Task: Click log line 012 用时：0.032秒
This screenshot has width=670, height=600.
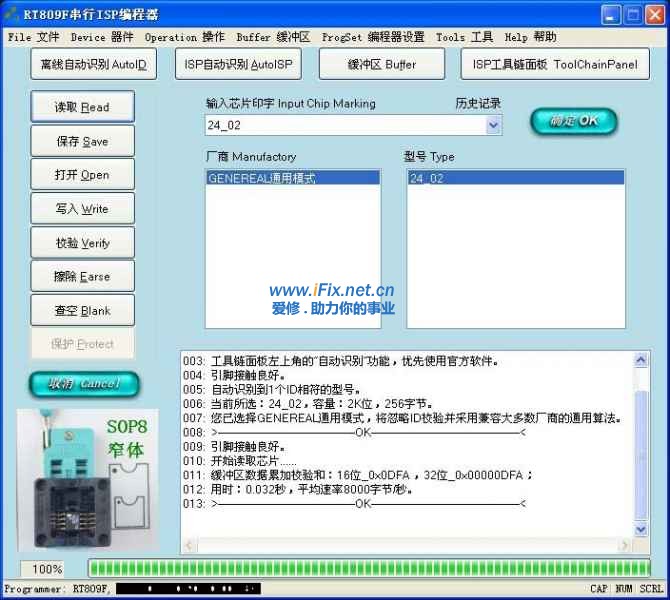Action: pos(298,489)
